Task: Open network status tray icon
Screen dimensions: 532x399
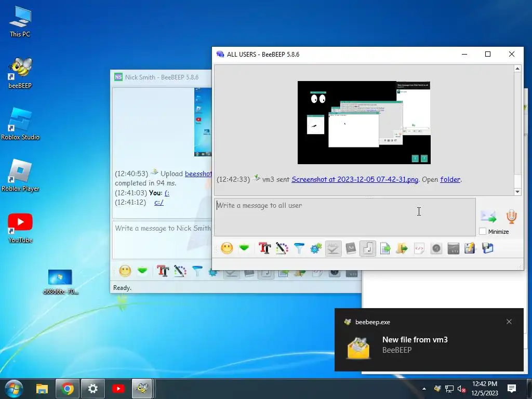Action: tap(449, 389)
